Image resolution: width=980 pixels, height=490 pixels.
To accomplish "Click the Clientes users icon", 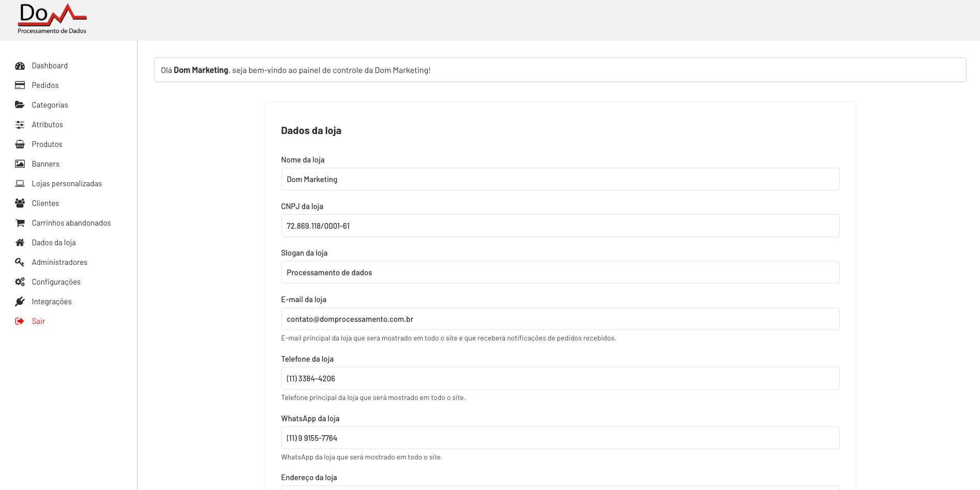I will pyautogui.click(x=20, y=203).
